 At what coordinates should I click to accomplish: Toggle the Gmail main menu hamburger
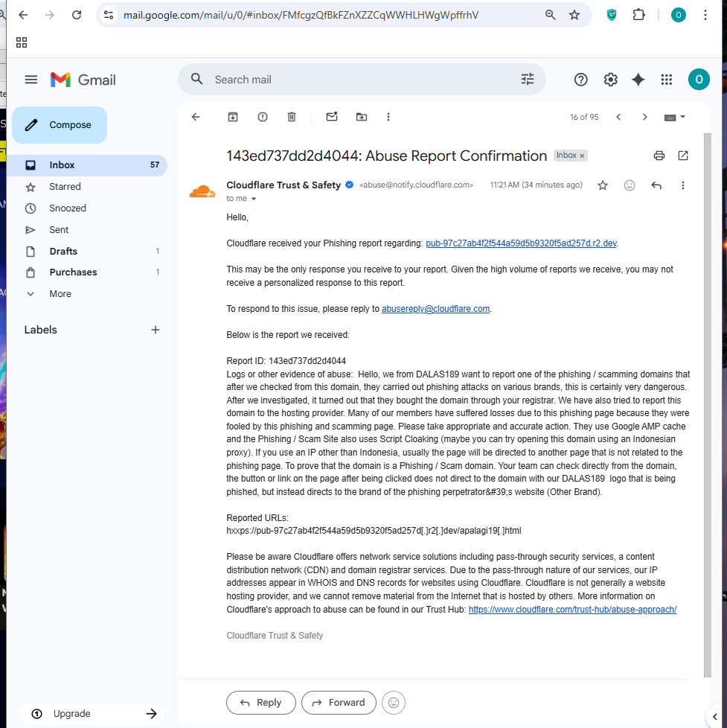click(x=31, y=80)
